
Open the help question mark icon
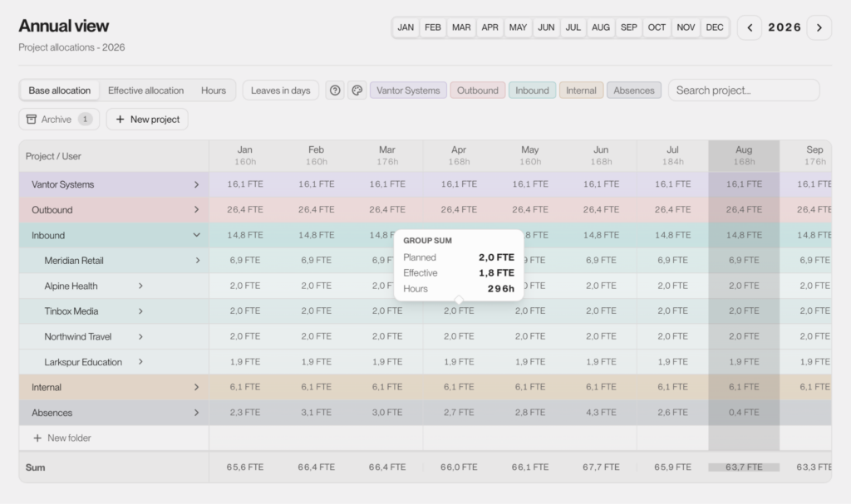[335, 90]
